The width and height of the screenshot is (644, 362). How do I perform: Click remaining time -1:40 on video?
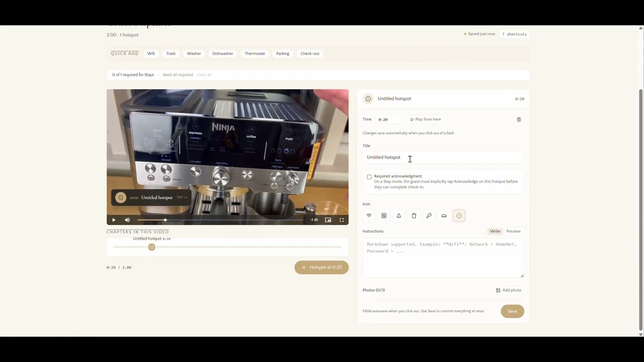point(314,220)
